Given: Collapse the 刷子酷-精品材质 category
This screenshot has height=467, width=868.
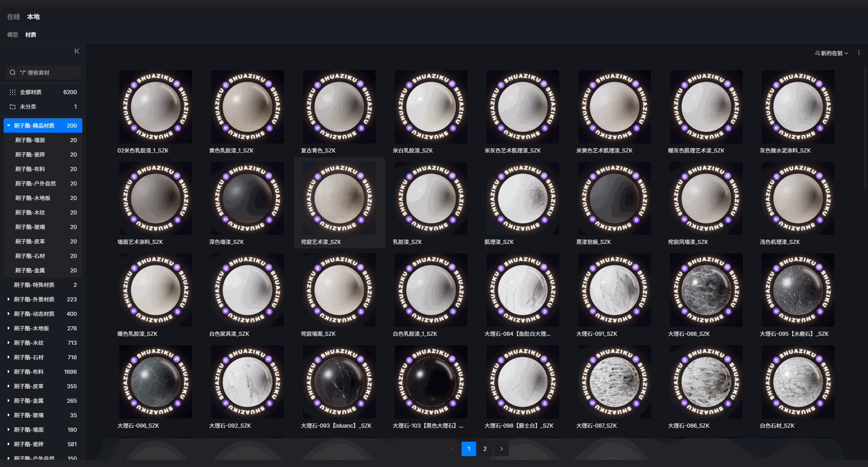Looking at the screenshot, I should tap(9, 126).
